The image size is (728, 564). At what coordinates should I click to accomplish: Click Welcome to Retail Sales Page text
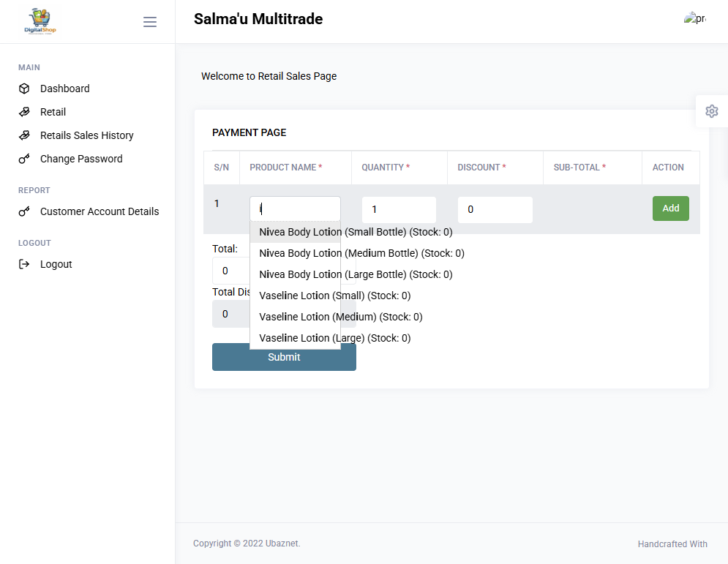pyautogui.click(x=269, y=76)
